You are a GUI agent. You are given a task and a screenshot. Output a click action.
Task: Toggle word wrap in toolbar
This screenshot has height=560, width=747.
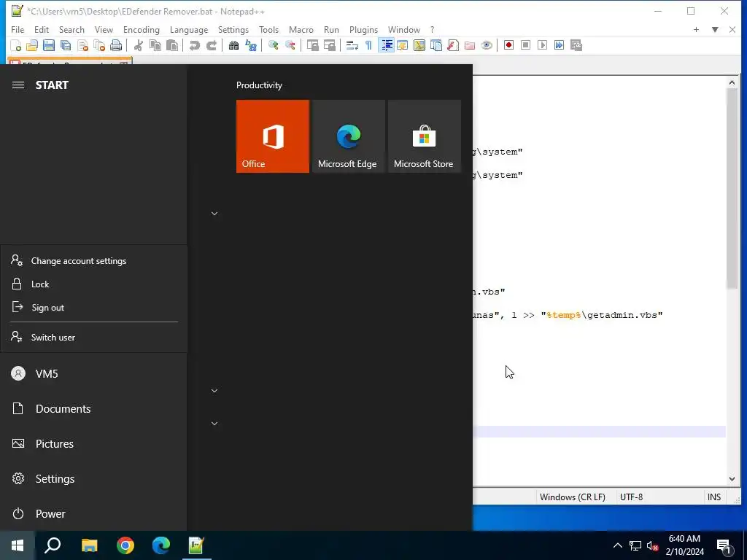[x=352, y=45]
